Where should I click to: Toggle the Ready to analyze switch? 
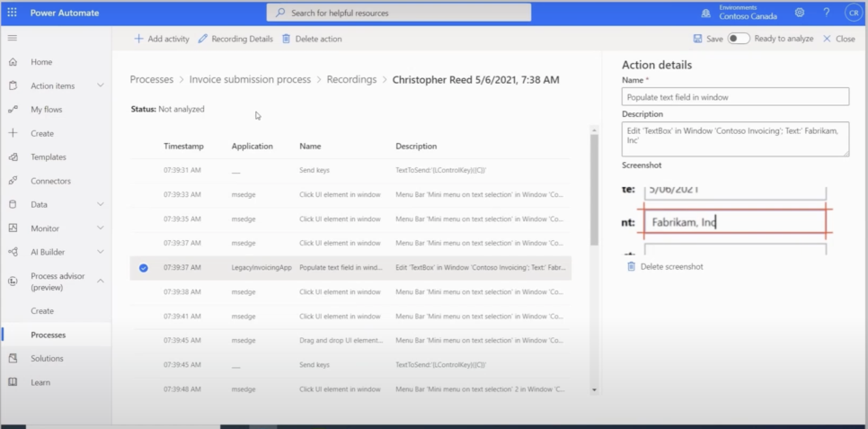click(739, 39)
